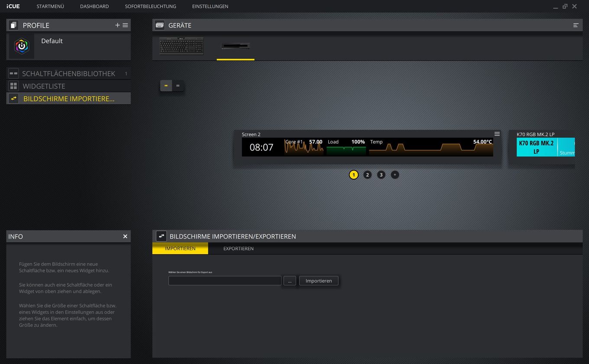Screen dimensions: 589x364
Task: Open EINSTELLUNGEN menu
Action: [210, 6]
